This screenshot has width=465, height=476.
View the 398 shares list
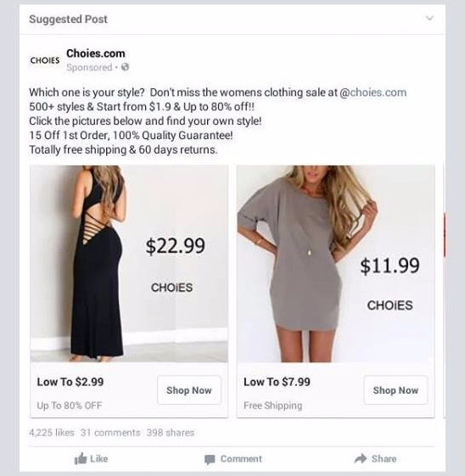171,432
